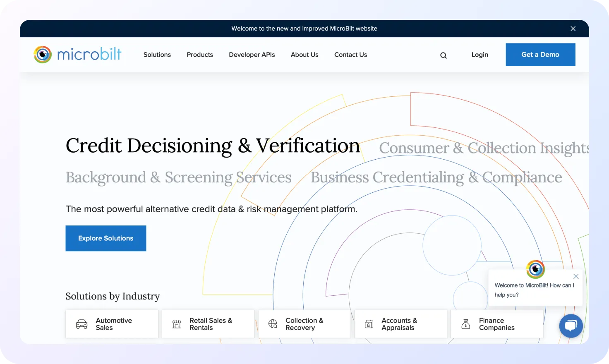The height and width of the screenshot is (364, 609).
Task: Go to Contact Us
Action: [x=350, y=55]
